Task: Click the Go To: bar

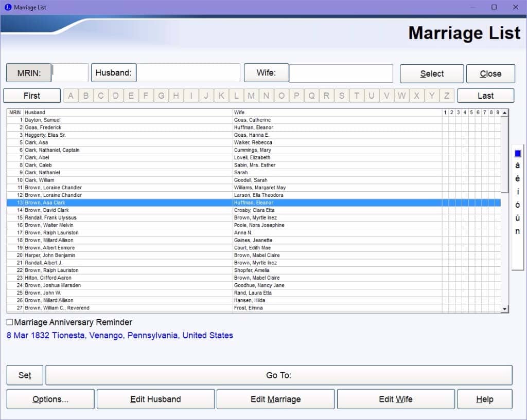Action: point(278,375)
